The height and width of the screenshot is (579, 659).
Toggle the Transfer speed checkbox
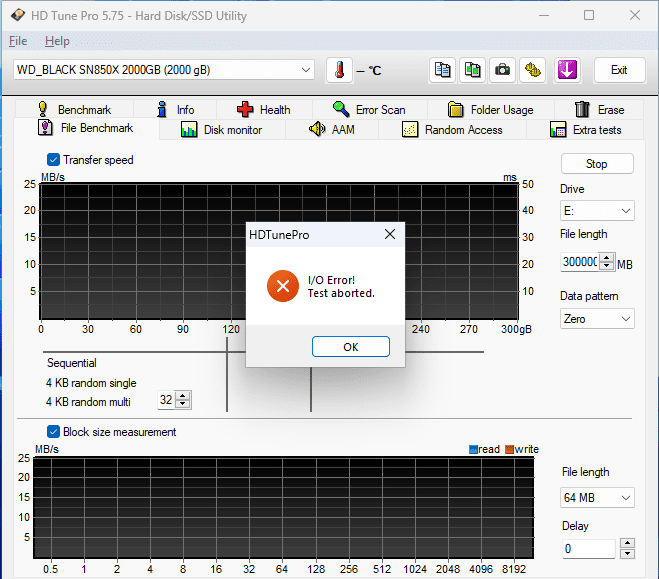click(x=53, y=160)
